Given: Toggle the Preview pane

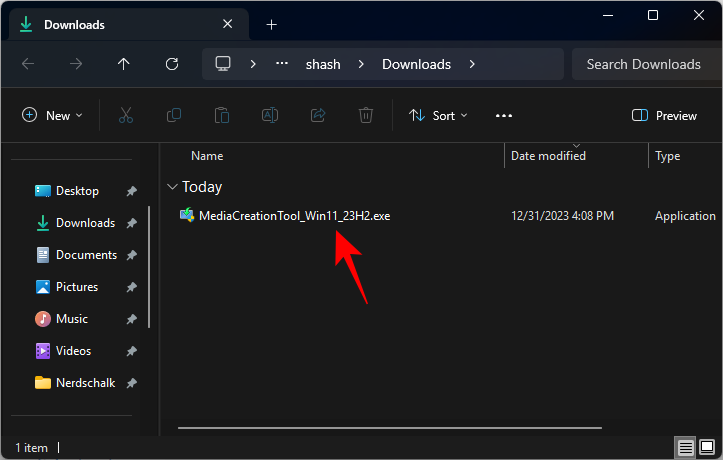Looking at the screenshot, I should [665, 116].
